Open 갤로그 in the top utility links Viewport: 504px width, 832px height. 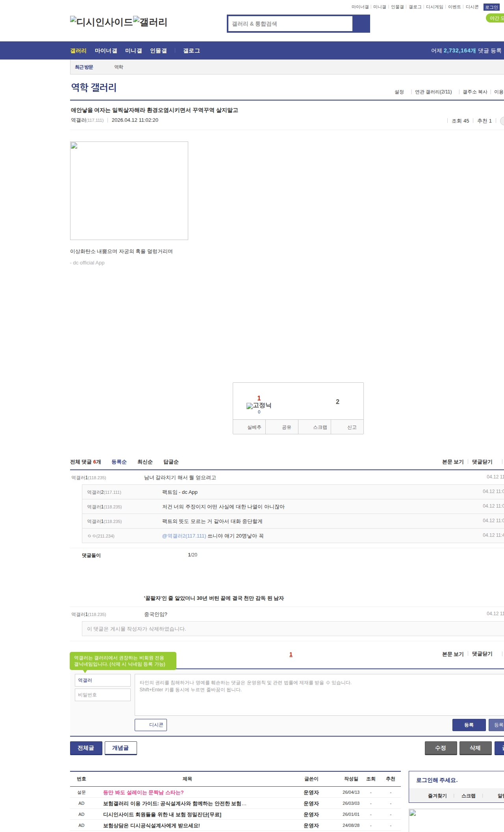415,7
